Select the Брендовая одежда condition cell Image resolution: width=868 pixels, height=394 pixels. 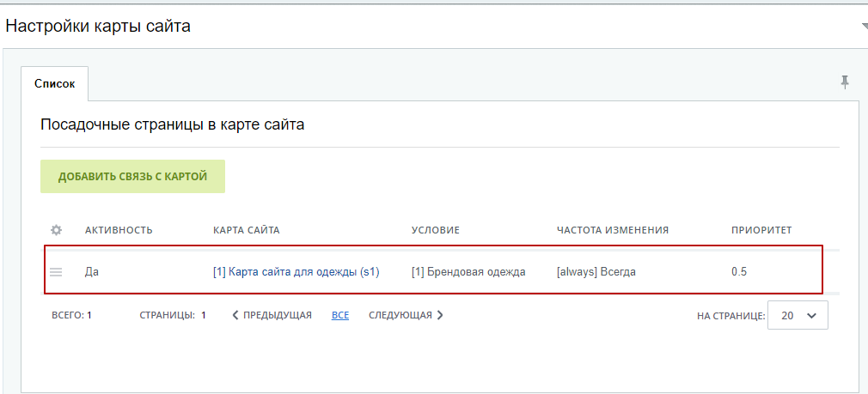tap(467, 272)
